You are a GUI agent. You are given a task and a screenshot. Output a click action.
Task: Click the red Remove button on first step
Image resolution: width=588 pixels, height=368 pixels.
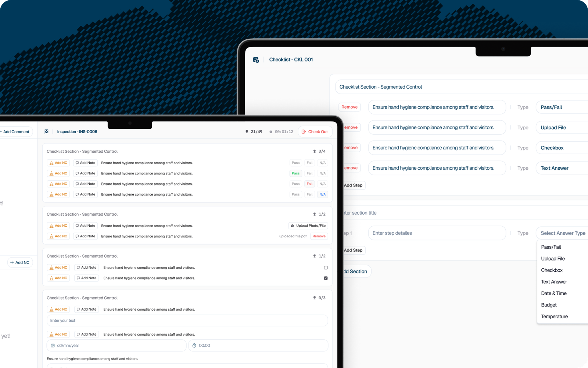[x=349, y=107]
